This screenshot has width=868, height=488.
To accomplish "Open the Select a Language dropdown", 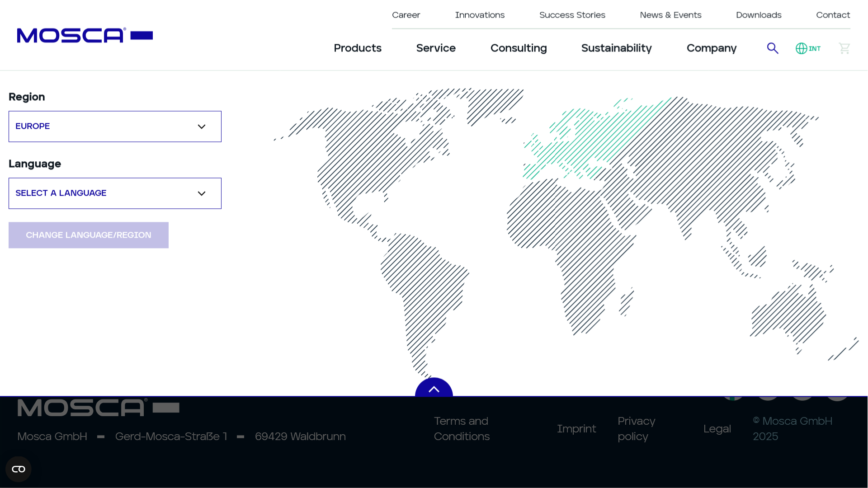I will point(115,193).
